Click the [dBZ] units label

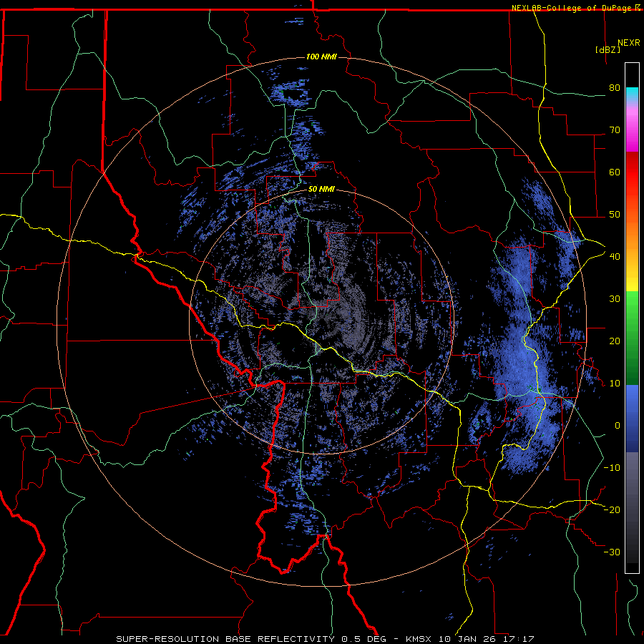[608, 50]
